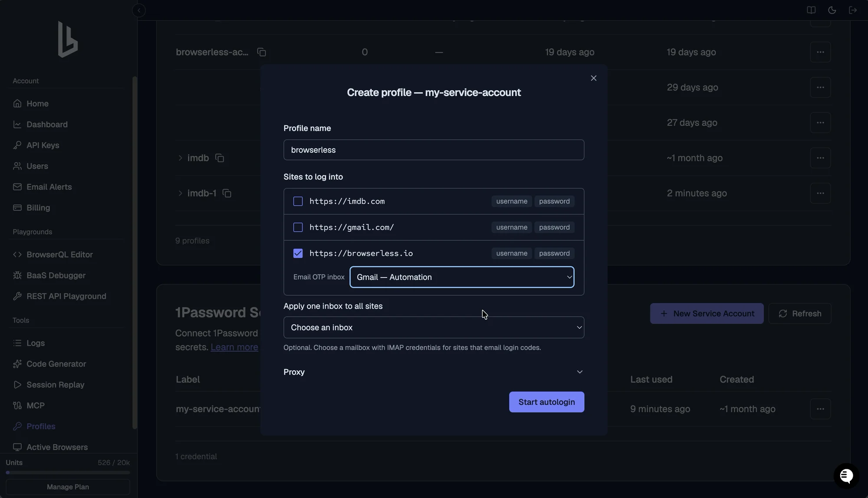Expand the imdb profile row
The height and width of the screenshot is (498, 868).
[x=180, y=158]
